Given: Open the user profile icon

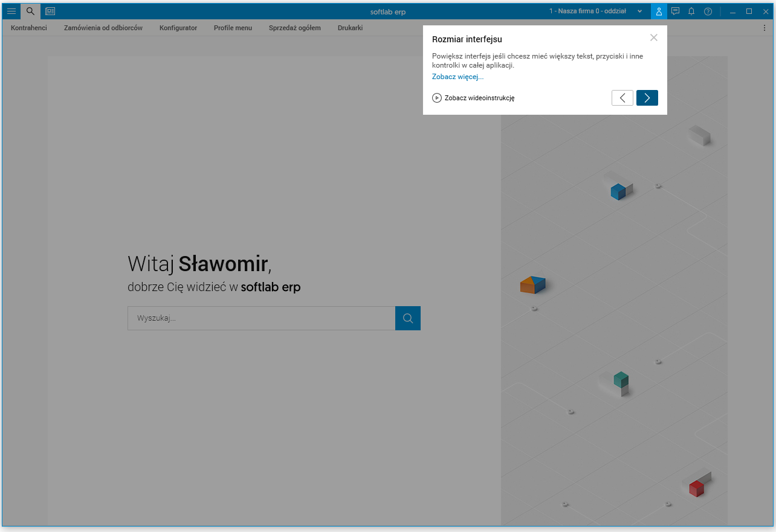Looking at the screenshot, I should click(659, 11).
